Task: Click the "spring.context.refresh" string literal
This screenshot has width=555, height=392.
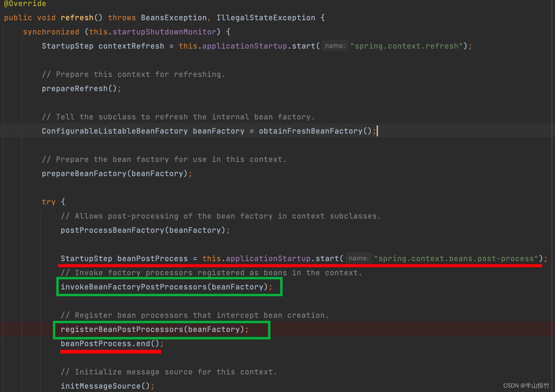Action: (407, 46)
